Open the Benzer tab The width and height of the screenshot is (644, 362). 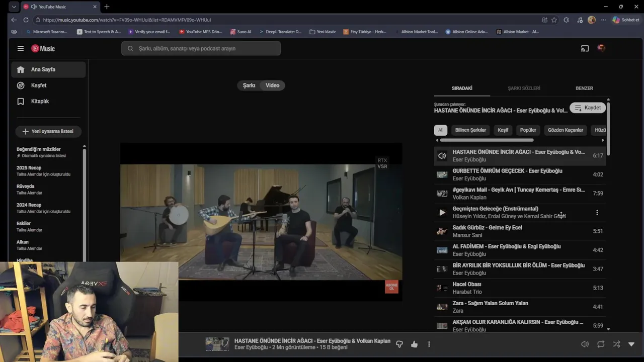pyautogui.click(x=584, y=88)
